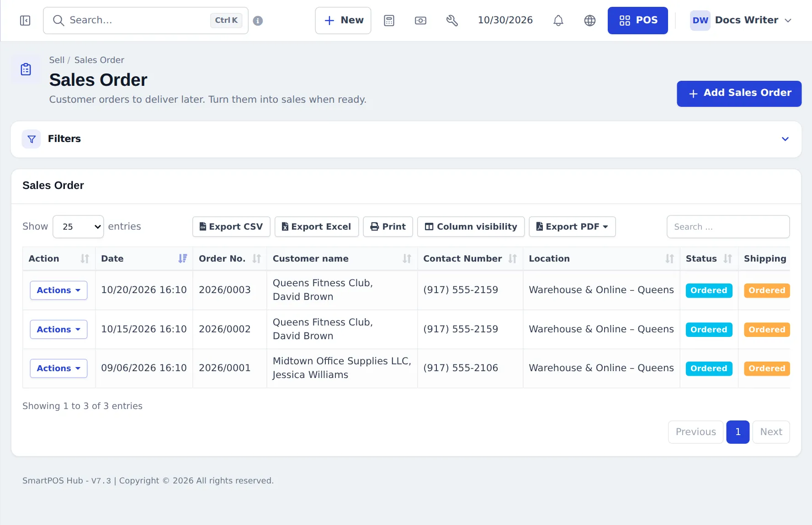Focus the table Search box
The width and height of the screenshot is (812, 525).
728,227
